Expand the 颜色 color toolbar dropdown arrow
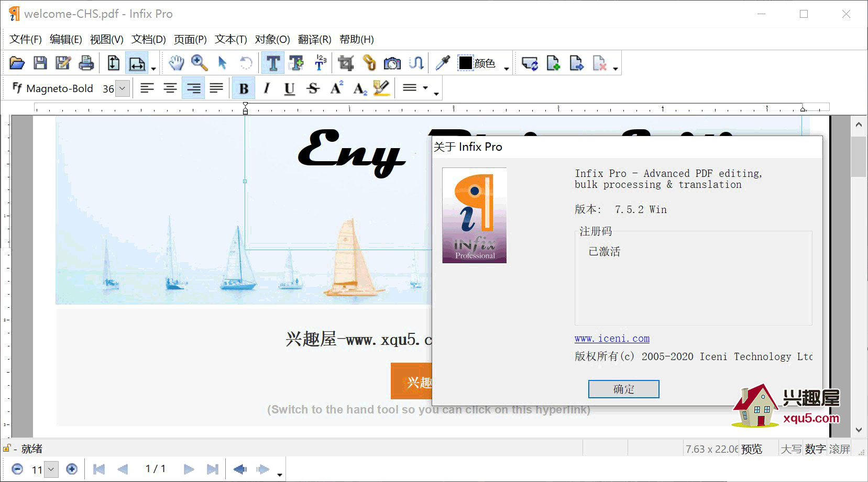The height and width of the screenshot is (482, 868). pos(507,69)
